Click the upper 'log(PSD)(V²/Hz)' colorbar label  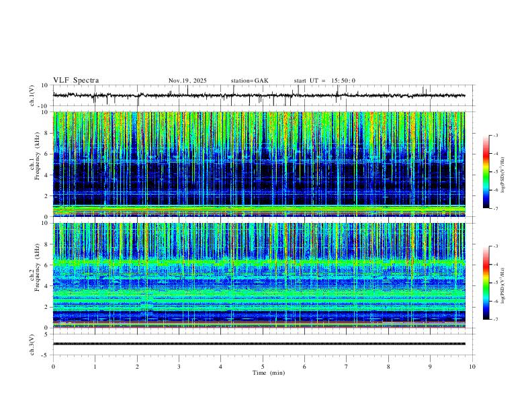(503, 175)
